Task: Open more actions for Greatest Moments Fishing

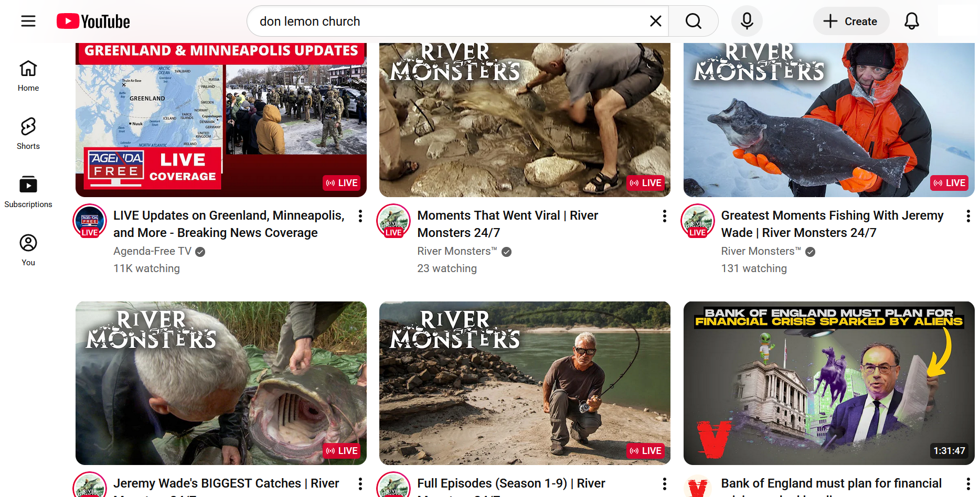Action: (968, 216)
